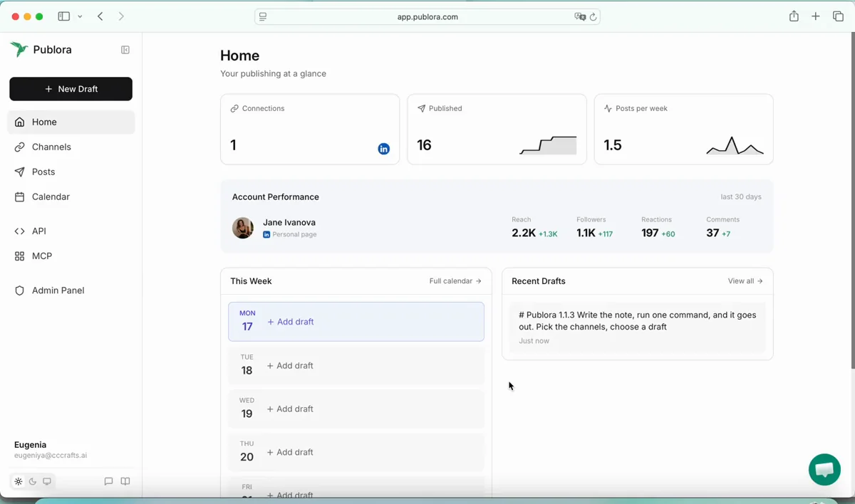The image size is (855, 504).
Task: Open the Full calendar link
Action: point(455,281)
